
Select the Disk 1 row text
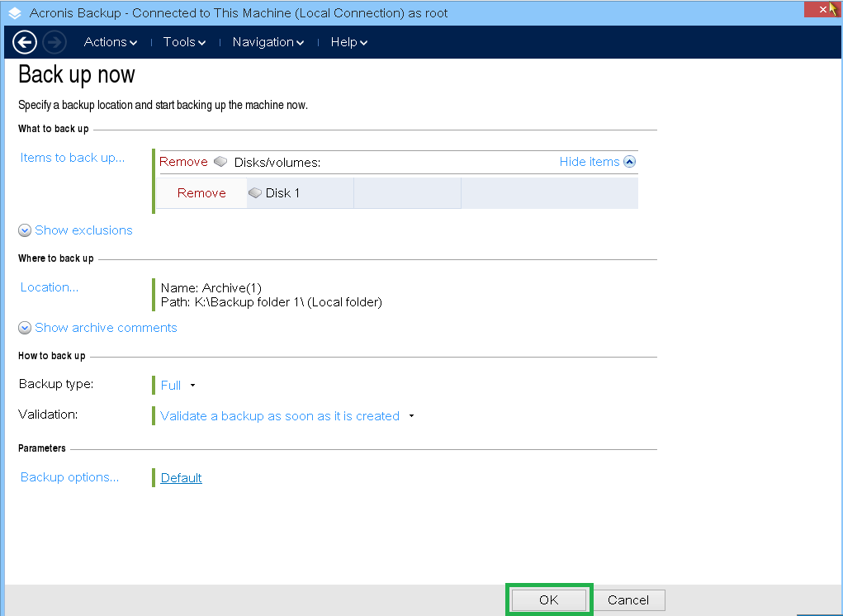click(x=282, y=193)
